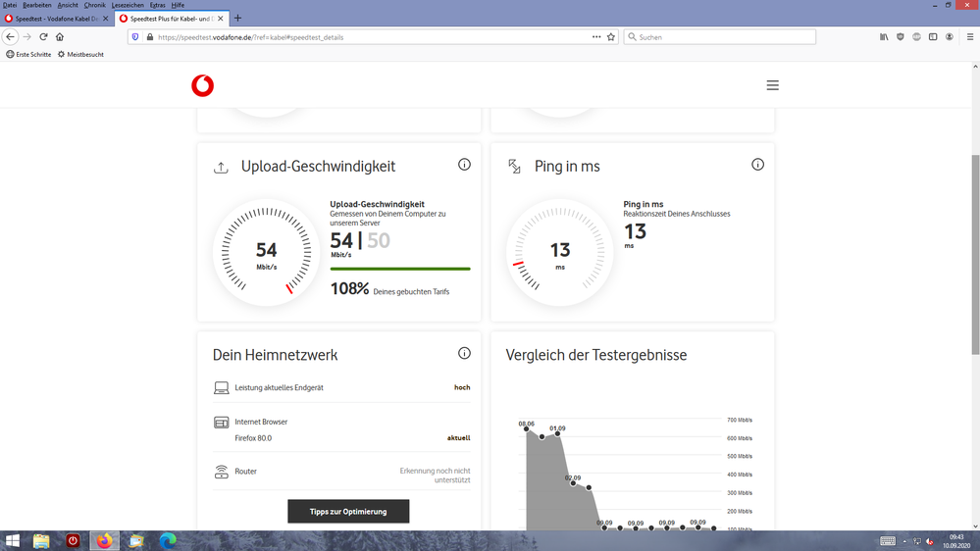Open the Ansicht menu
The height and width of the screenshot is (551, 980).
coord(68,5)
